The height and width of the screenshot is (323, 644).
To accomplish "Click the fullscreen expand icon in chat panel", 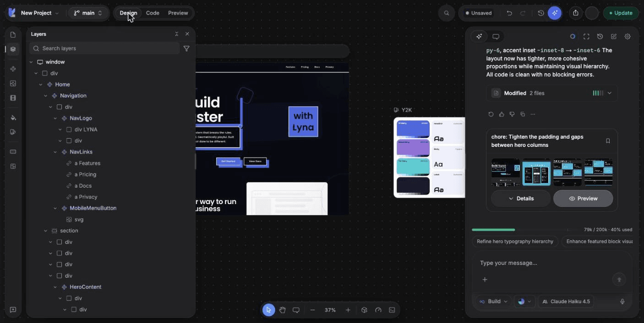I will point(586,37).
